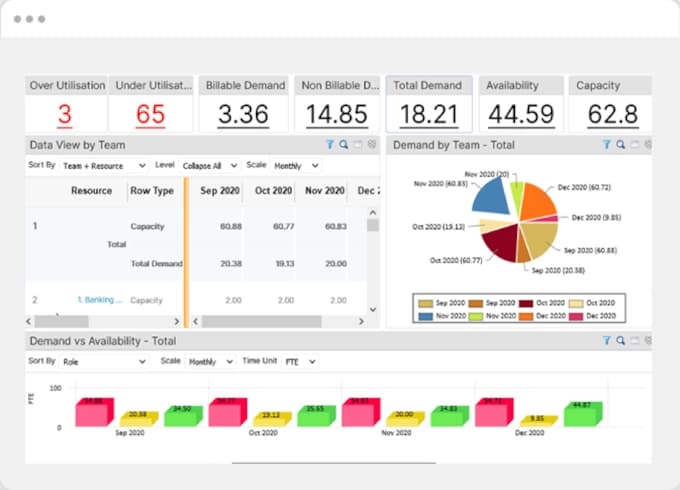Open Sort By dropdown showing Team + Resource

104,166
